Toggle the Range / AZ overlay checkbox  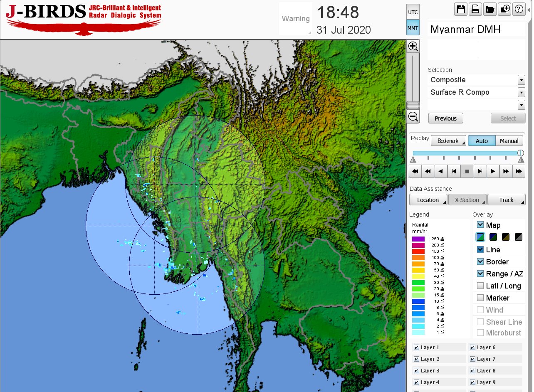tap(480, 274)
